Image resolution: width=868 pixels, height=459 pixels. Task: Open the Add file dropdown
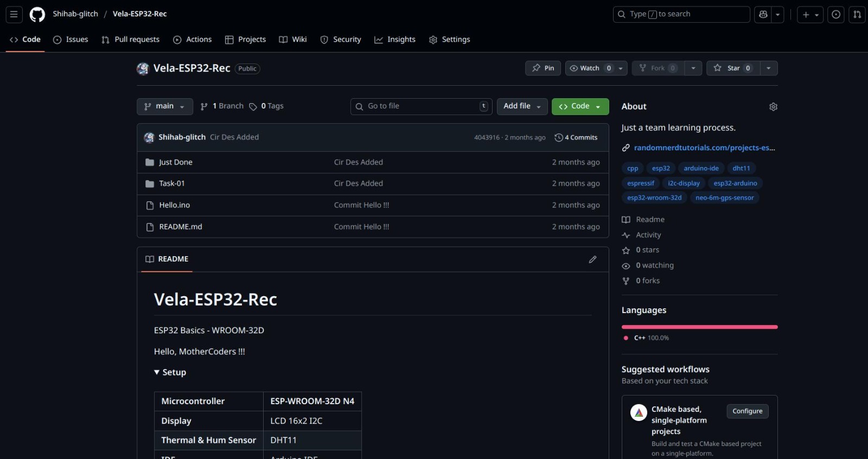point(522,106)
